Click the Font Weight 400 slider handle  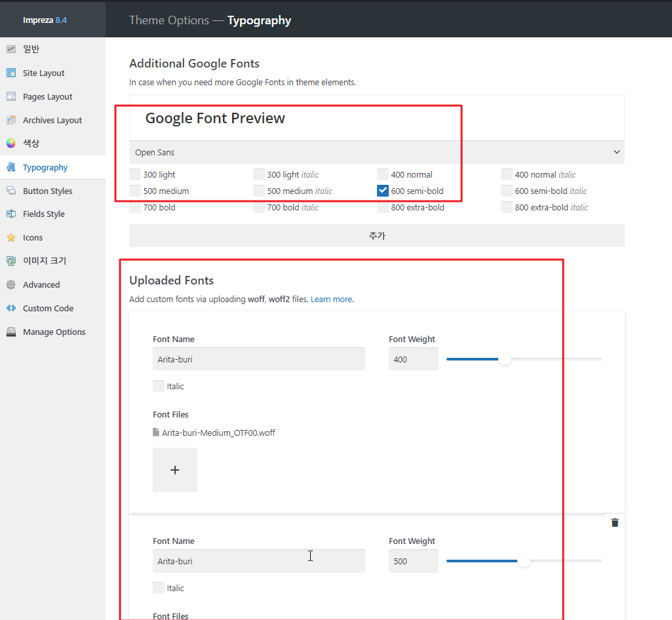point(504,358)
